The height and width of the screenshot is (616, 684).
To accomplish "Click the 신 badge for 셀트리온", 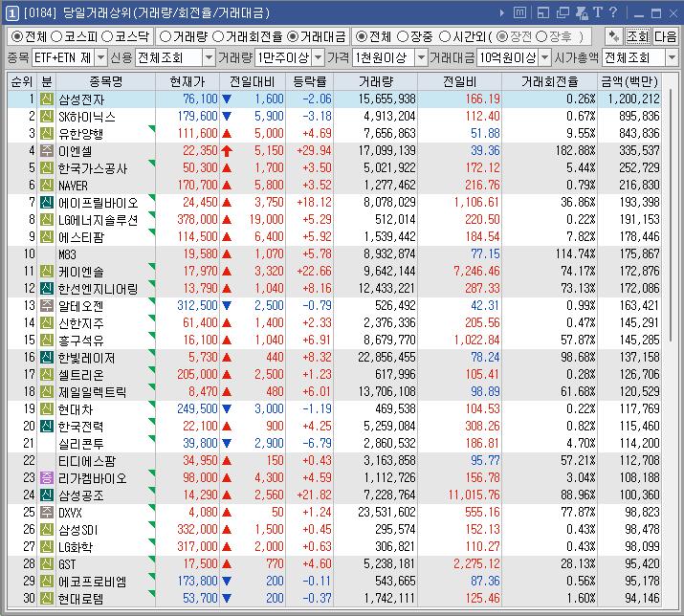I will pyautogui.click(x=47, y=375).
